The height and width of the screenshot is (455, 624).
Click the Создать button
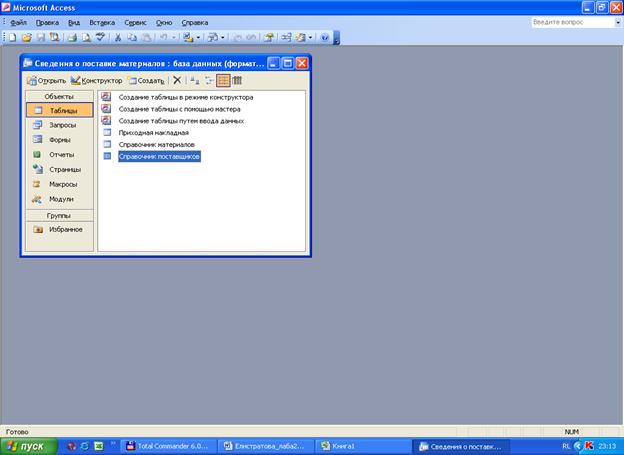[147, 81]
